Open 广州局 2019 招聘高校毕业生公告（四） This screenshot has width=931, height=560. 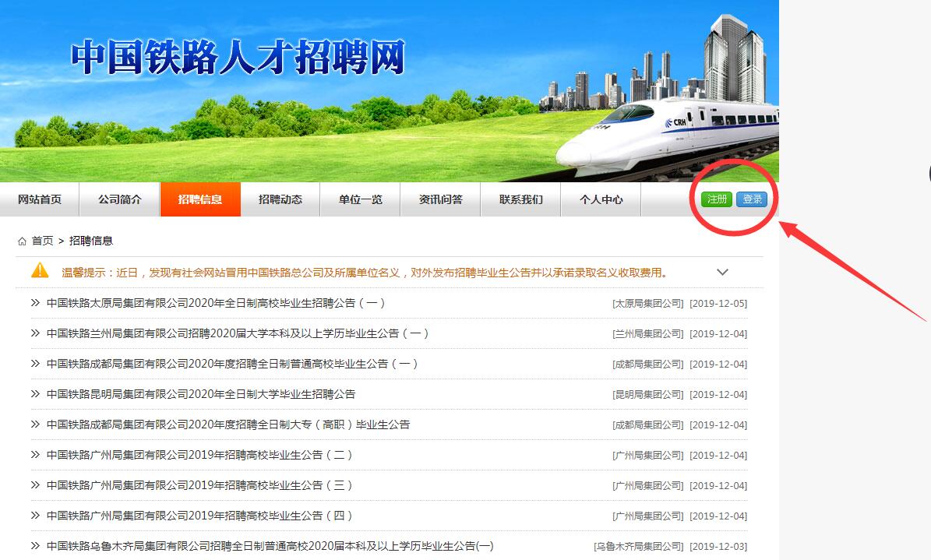click(199, 516)
